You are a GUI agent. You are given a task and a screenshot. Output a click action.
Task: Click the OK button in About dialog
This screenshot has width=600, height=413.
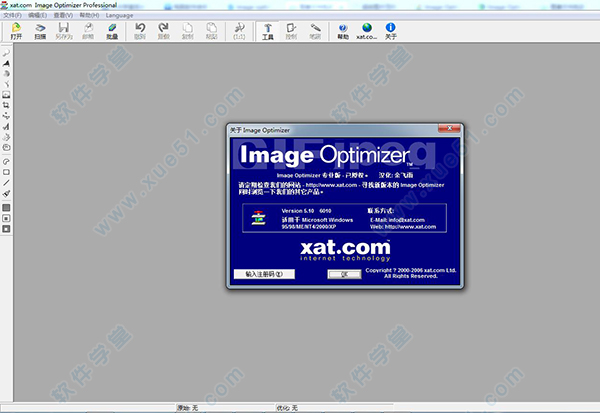(x=344, y=274)
